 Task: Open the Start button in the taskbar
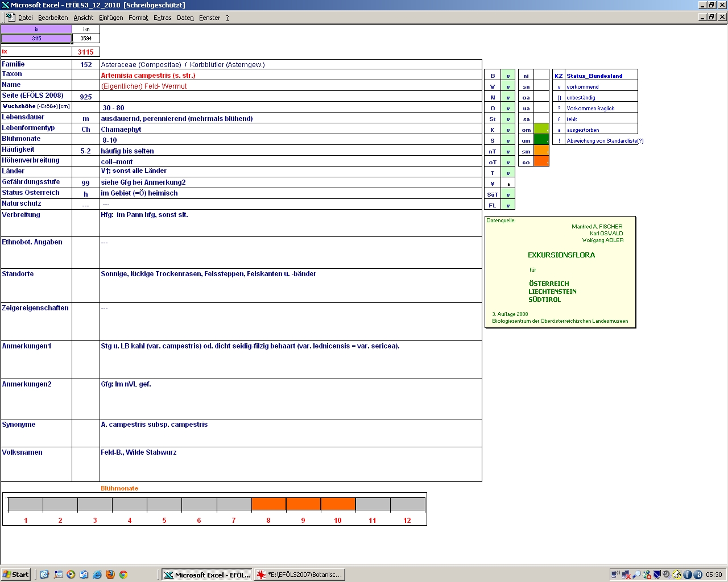[16, 575]
